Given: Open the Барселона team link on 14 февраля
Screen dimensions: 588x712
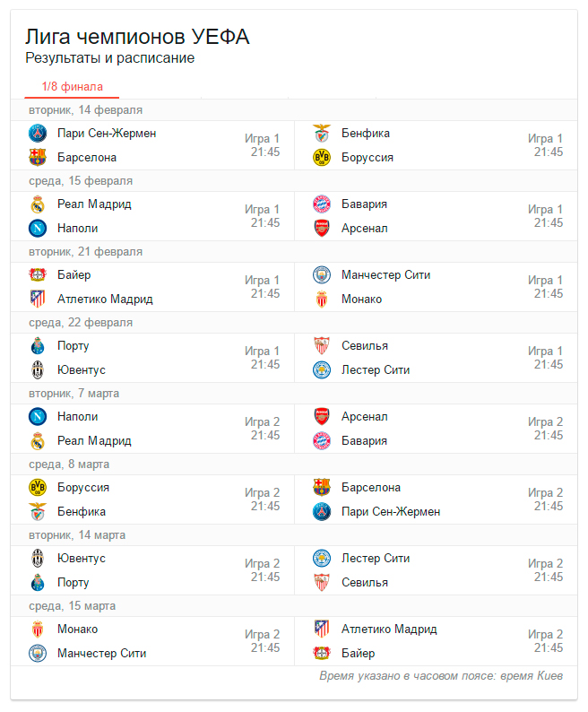Looking at the screenshot, I should pyautogui.click(x=87, y=158).
